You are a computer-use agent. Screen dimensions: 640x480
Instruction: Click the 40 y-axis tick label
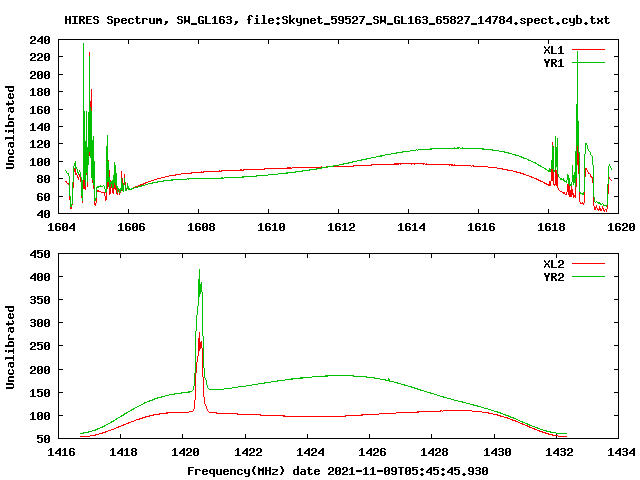point(44,214)
